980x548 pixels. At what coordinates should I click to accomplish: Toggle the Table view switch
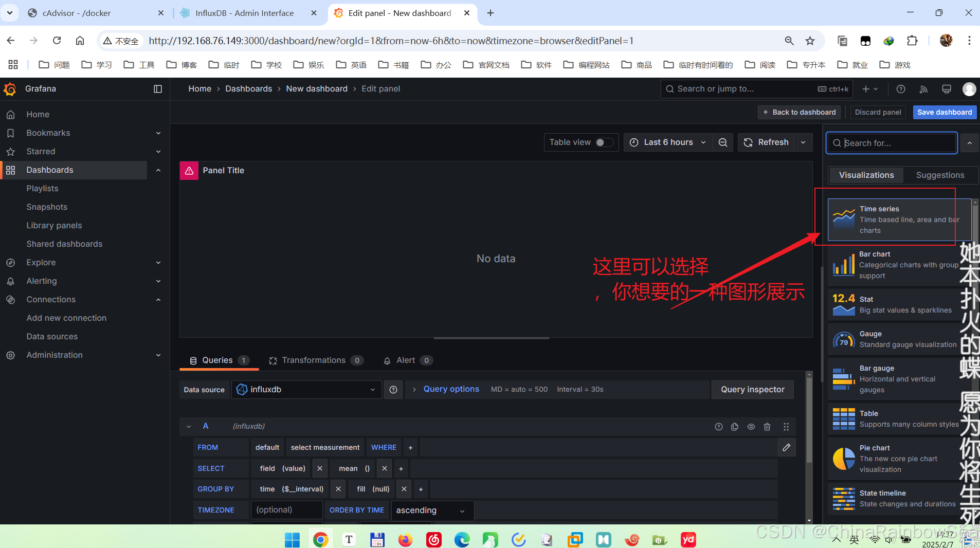(604, 142)
